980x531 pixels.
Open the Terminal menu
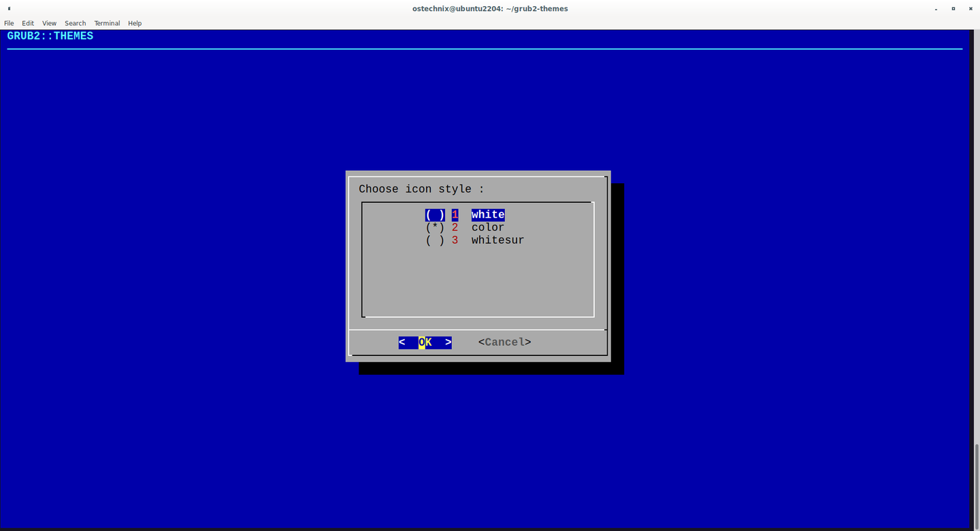[x=107, y=23]
